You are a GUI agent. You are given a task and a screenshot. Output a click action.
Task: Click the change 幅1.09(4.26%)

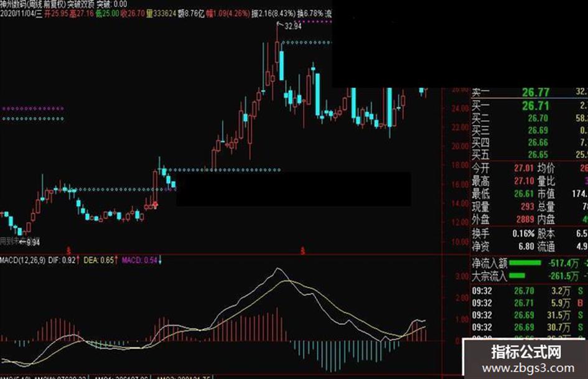(228, 14)
